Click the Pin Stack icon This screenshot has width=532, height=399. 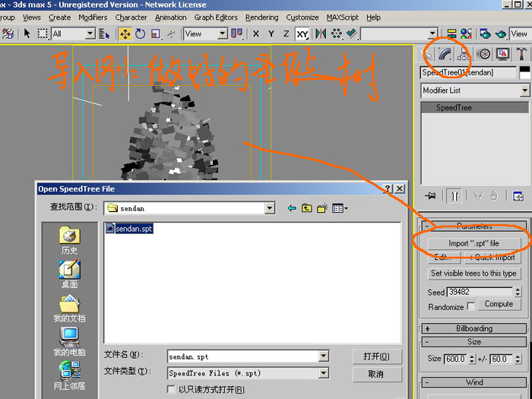[431, 196]
